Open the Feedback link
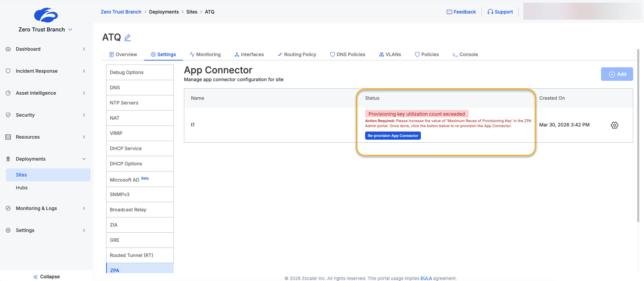 [461, 12]
